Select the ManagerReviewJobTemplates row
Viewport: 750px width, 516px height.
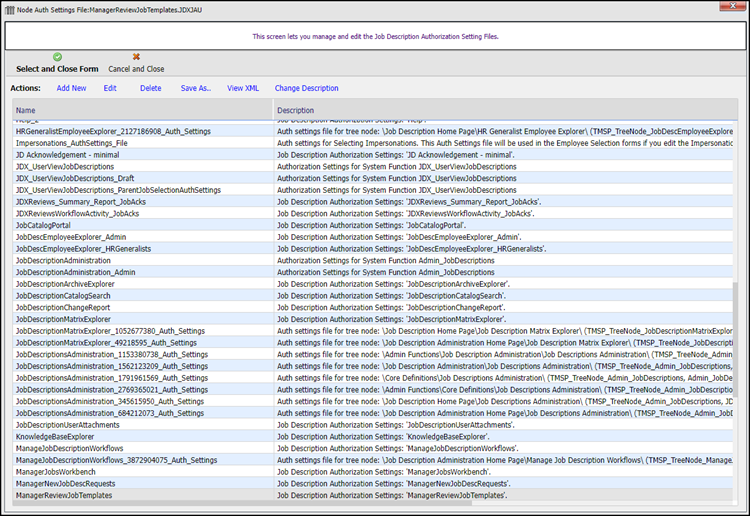point(64,495)
